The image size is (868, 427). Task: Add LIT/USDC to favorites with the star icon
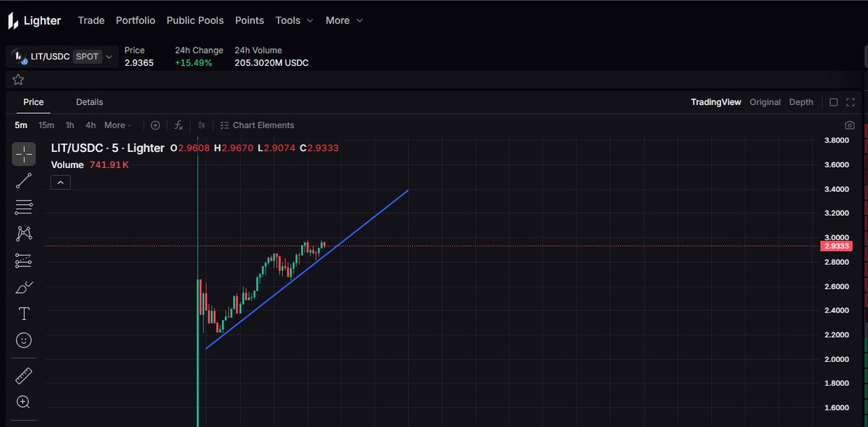(18, 80)
